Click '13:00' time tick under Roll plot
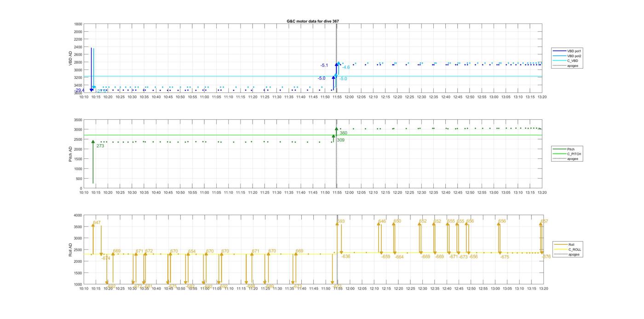Screen dimensions: 644x319 pos(494,288)
